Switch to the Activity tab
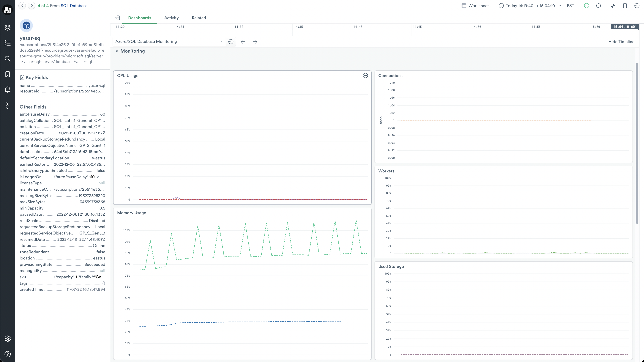 pyautogui.click(x=171, y=18)
